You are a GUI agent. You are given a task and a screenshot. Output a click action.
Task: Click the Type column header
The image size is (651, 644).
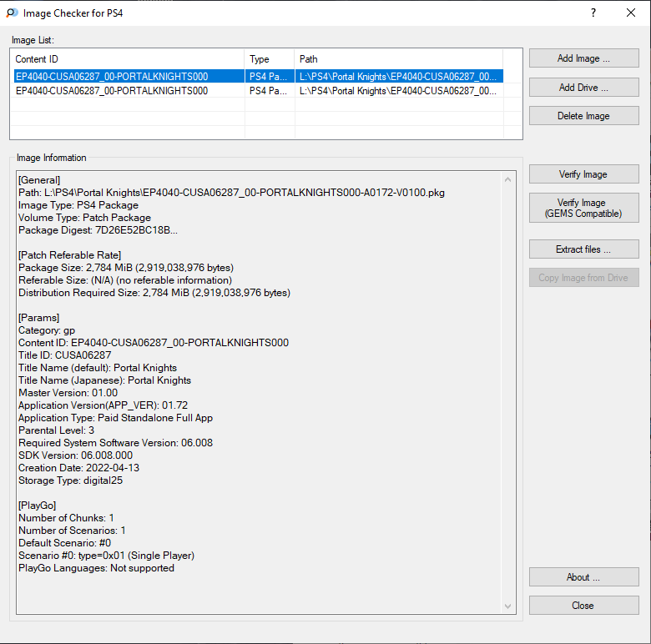tap(270, 59)
